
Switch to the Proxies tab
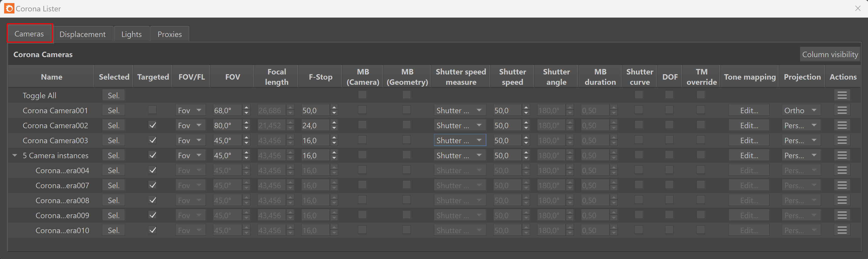click(170, 34)
